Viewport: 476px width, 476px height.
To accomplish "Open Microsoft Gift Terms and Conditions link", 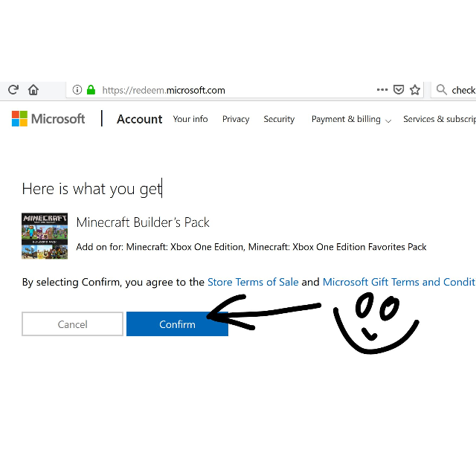I will tap(399, 282).
